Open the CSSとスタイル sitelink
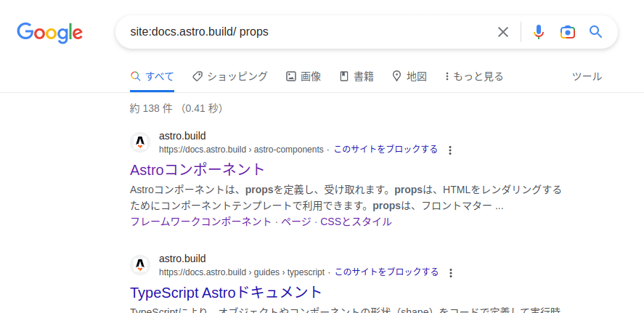The height and width of the screenshot is (313, 644). pyautogui.click(x=356, y=221)
